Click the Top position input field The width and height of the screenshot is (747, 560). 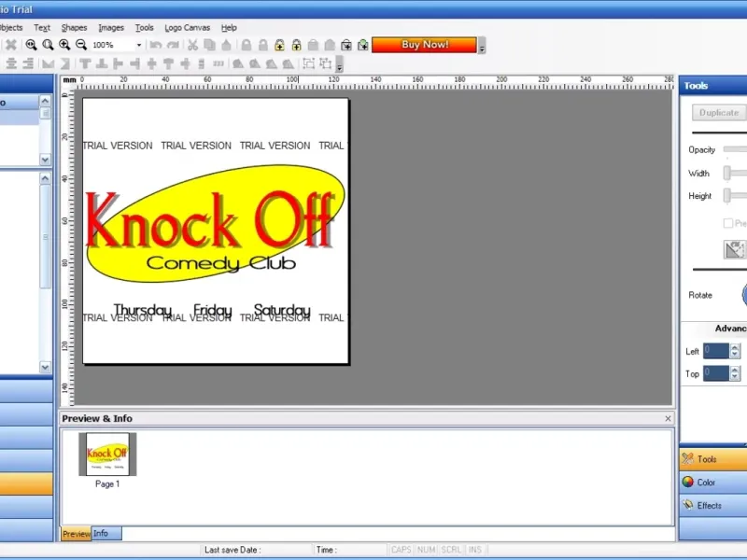(x=716, y=372)
